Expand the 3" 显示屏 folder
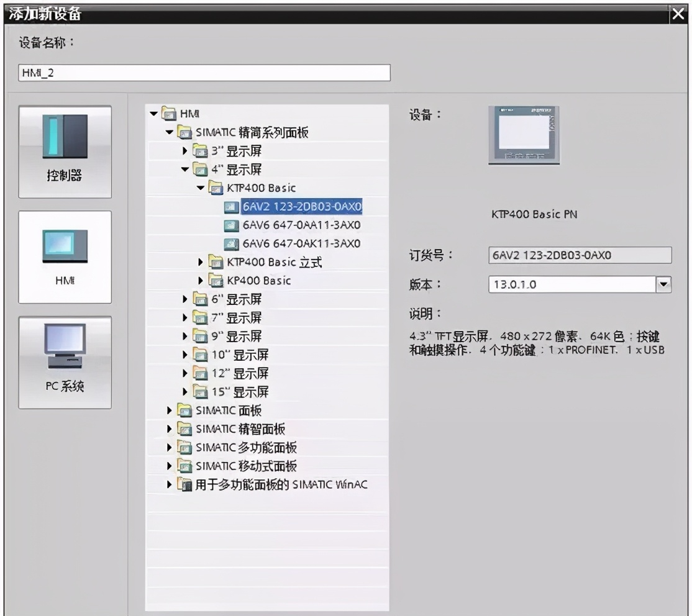The height and width of the screenshot is (616, 692). (184, 150)
